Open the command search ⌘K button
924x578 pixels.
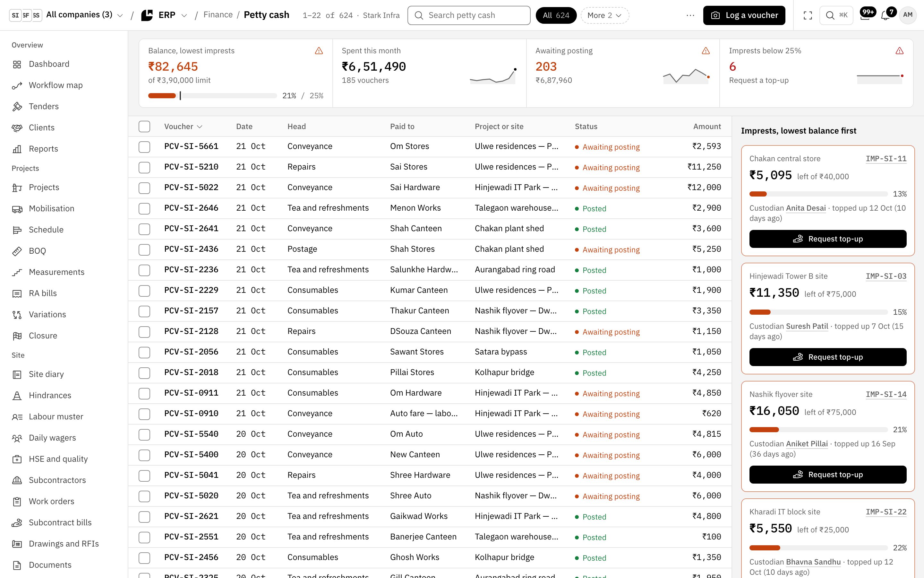836,15
